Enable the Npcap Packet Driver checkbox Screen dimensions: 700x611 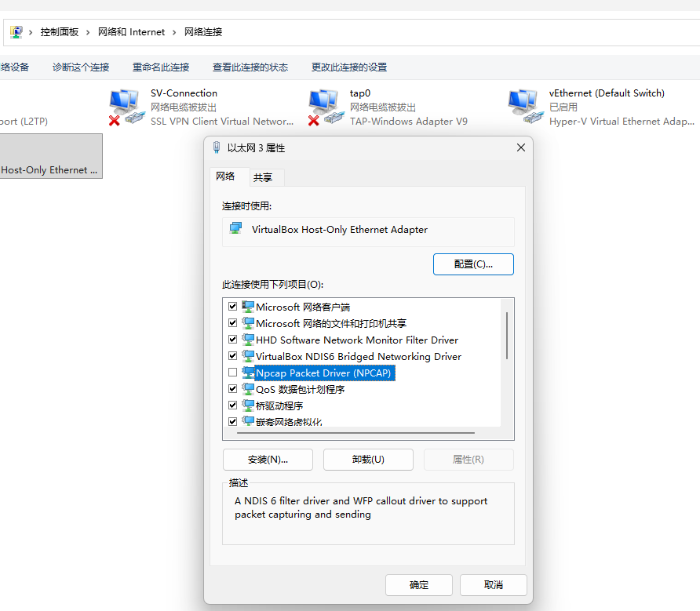coord(232,373)
